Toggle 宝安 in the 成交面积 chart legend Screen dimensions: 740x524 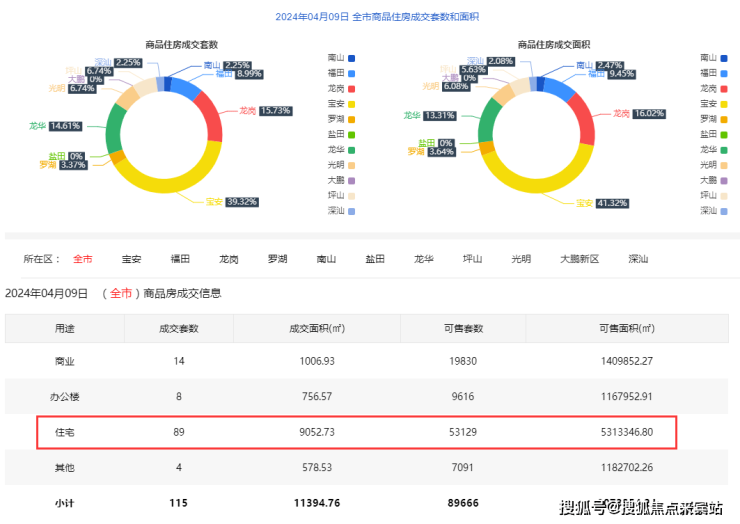(x=714, y=104)
